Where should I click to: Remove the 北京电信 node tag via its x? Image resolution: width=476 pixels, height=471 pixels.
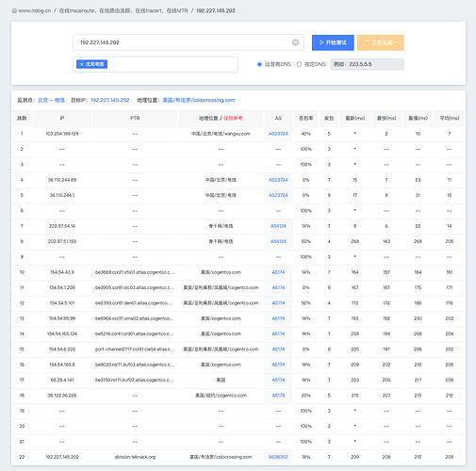click(x=82, y=64)
